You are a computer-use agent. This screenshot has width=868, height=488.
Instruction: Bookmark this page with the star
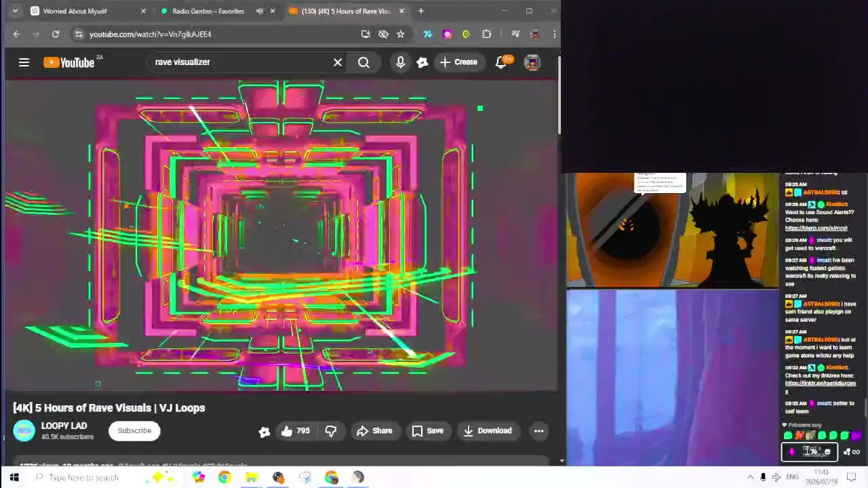(401, 34)
